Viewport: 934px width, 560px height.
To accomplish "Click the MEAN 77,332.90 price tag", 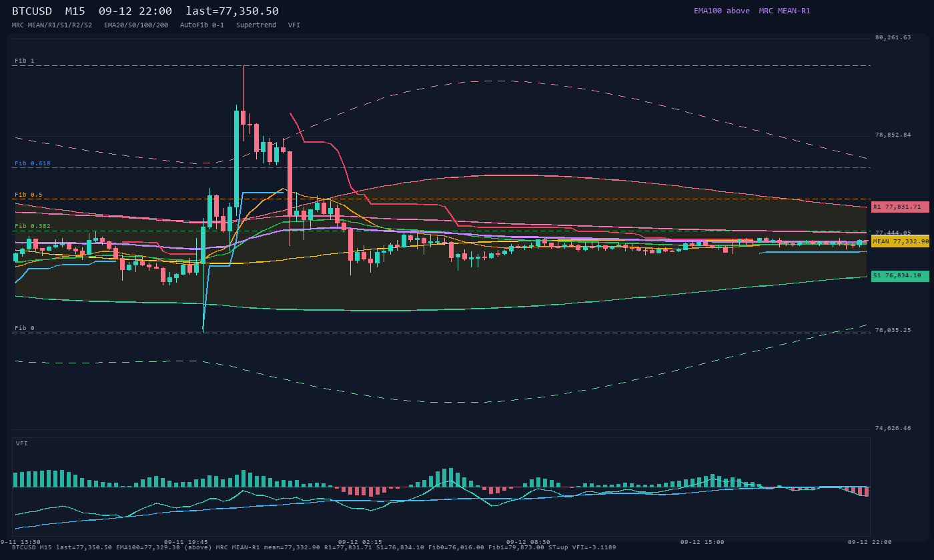I will tap(900, 241).
